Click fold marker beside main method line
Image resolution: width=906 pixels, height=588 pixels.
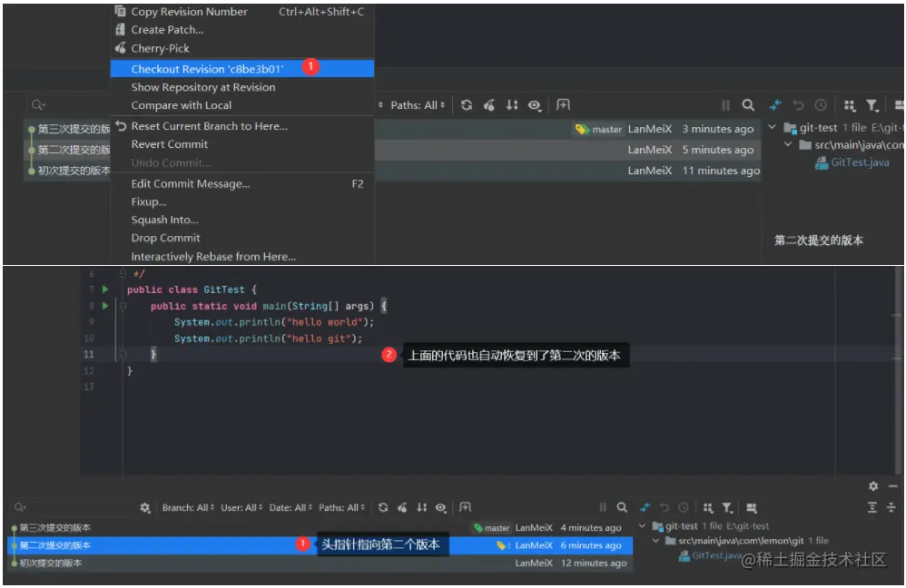[123, 306]
